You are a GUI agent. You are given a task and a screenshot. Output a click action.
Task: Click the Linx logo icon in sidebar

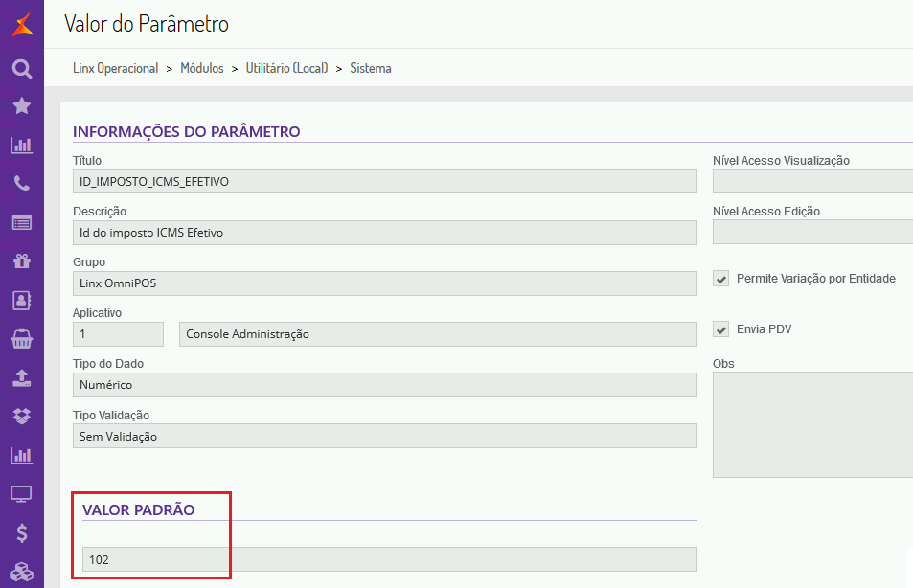21,23
